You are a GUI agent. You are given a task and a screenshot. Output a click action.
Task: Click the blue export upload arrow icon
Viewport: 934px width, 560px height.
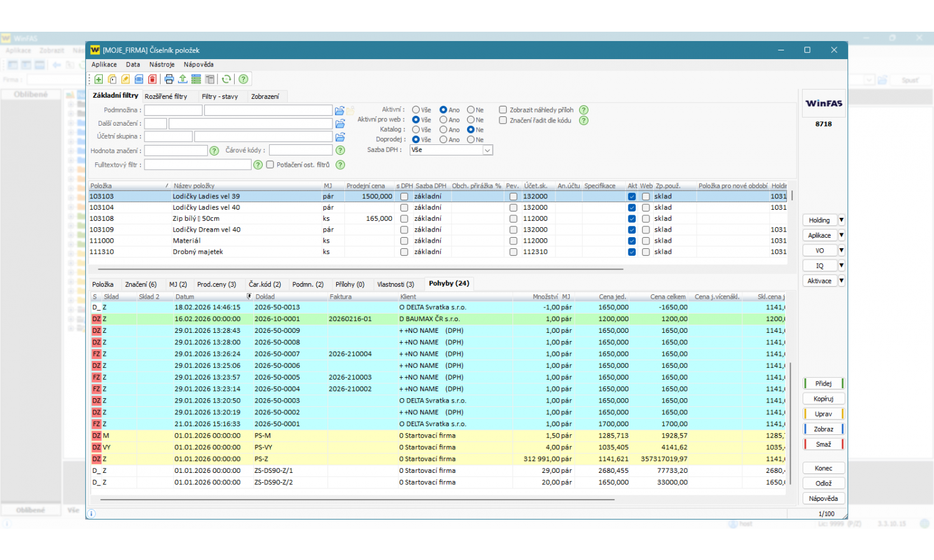point(182,79)
